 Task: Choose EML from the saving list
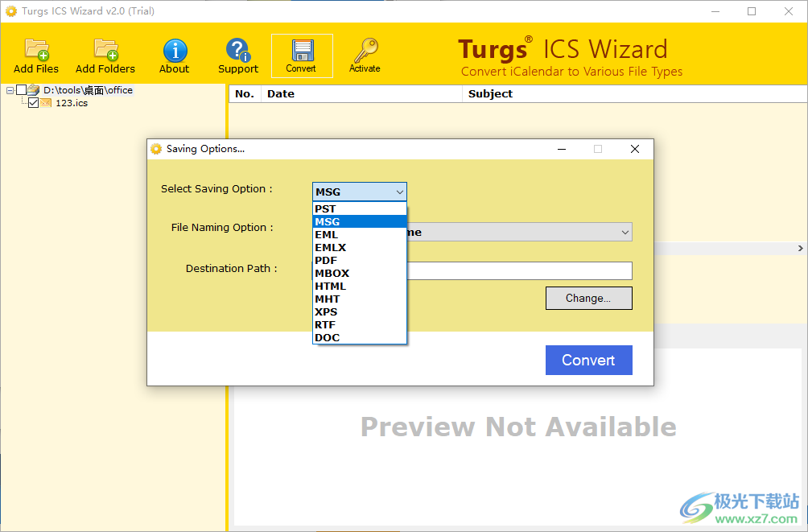360,234
